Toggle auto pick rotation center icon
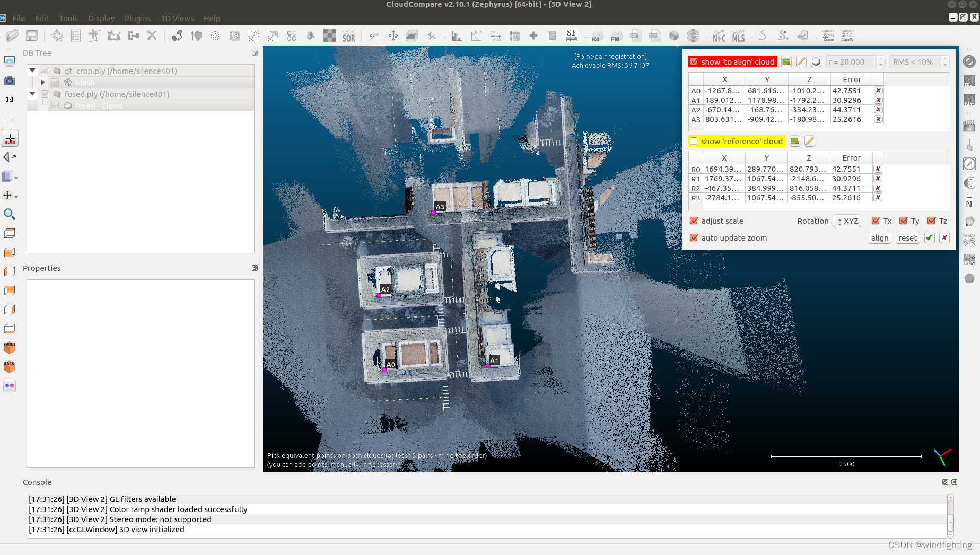Screen dimensions: 980x555 pyautogui.click(x=10, y=138)
